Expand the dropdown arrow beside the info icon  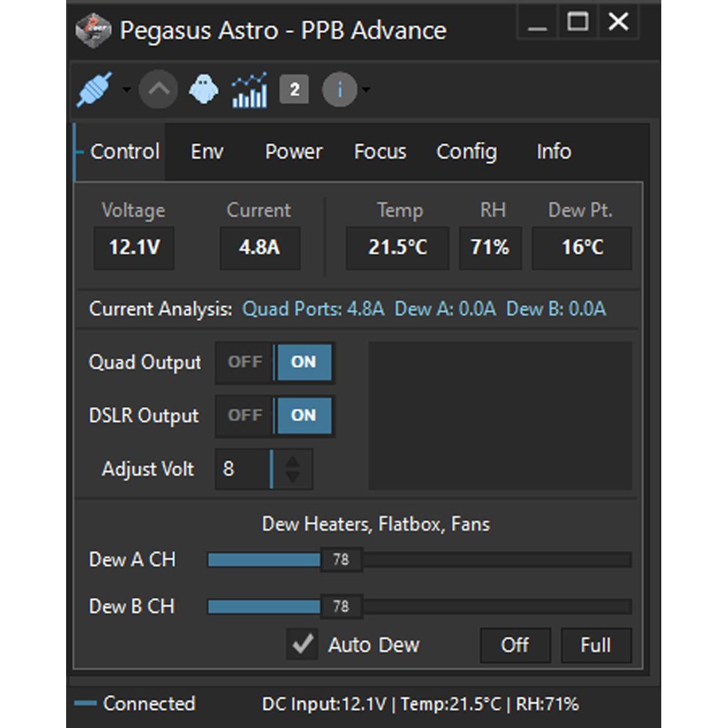tap(366, 90)
